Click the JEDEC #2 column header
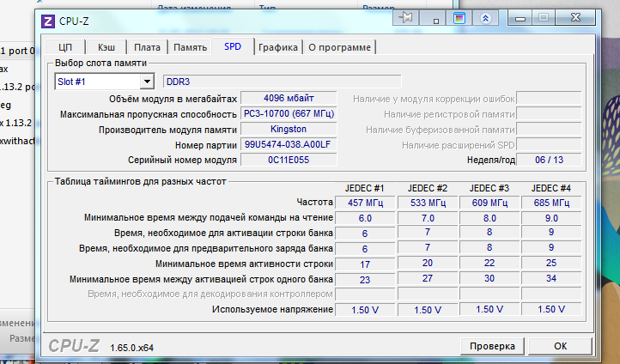 tap(428, 188)
